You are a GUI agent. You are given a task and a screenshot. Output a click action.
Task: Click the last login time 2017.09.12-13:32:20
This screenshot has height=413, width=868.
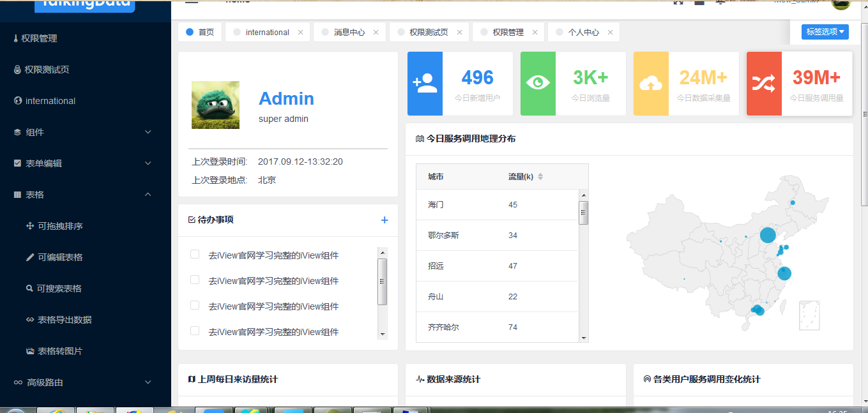tap(300, 161)
